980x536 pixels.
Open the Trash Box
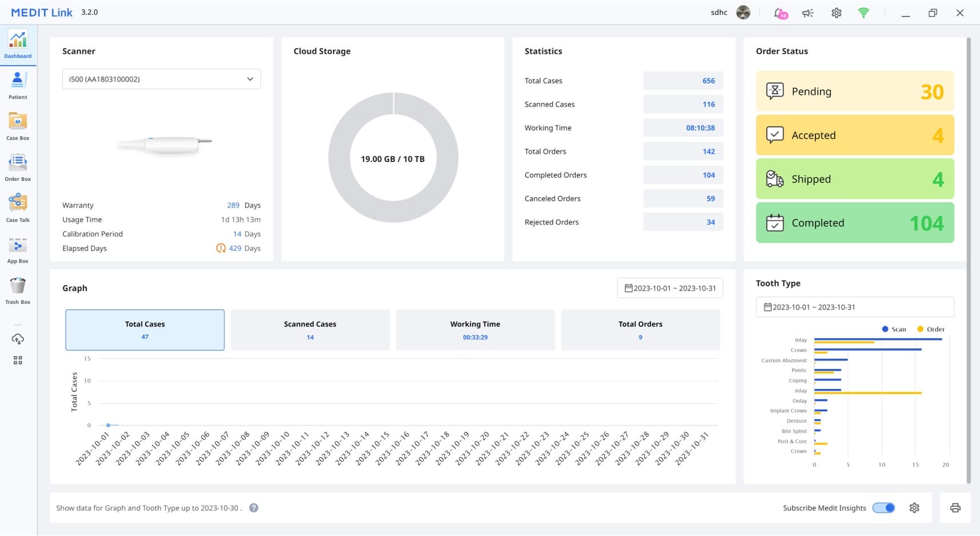click(17, 291)
